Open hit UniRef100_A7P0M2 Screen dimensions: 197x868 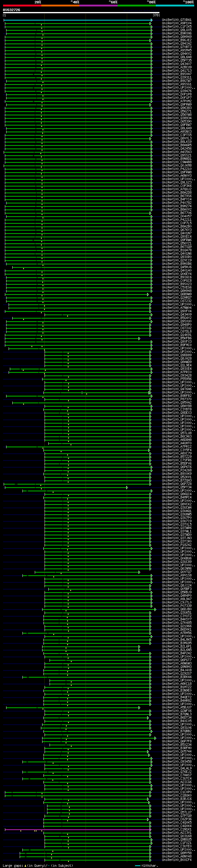coord(177,101)
